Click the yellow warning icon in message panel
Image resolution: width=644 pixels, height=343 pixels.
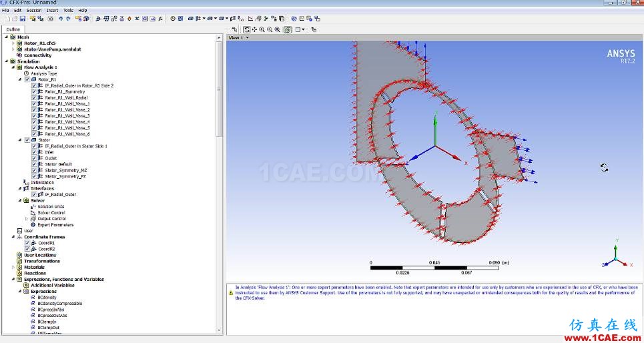click(x=231, y=293)
